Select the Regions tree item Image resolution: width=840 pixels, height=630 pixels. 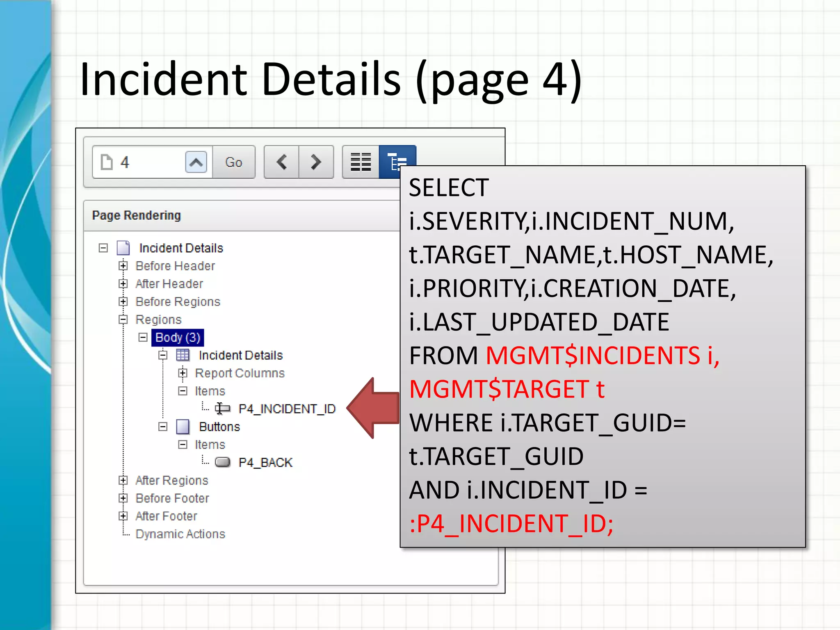pos(158,320)
